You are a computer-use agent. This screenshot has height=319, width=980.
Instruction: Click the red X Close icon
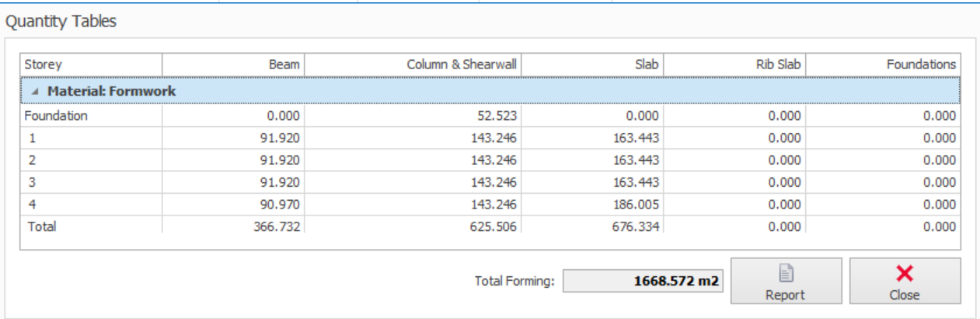(905, 272)
